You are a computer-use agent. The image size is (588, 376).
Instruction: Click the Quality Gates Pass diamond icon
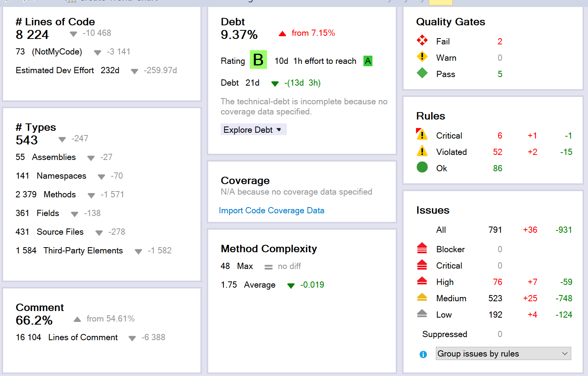pyautogui.click(x=422, y=73)
